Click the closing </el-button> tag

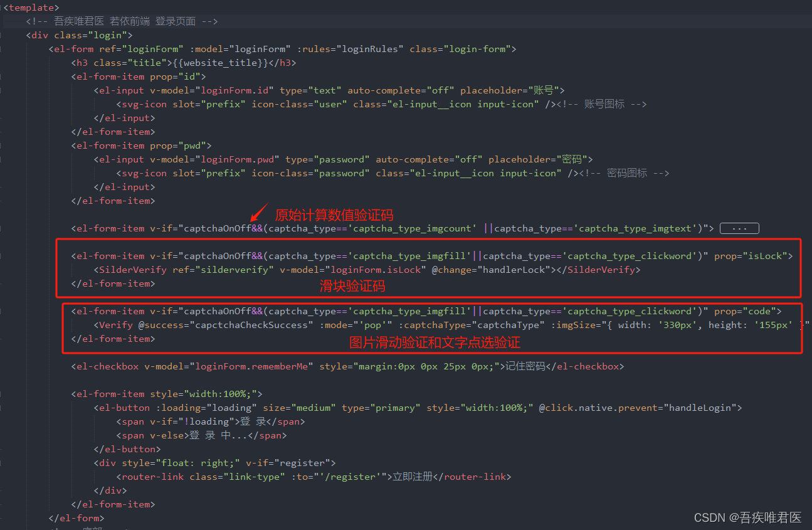point(127,449)
